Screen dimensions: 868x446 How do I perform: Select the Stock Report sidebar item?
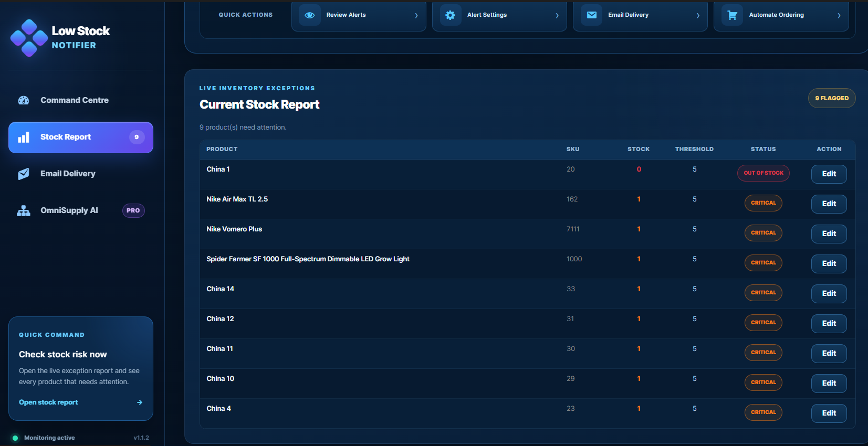tap(81, 137)
